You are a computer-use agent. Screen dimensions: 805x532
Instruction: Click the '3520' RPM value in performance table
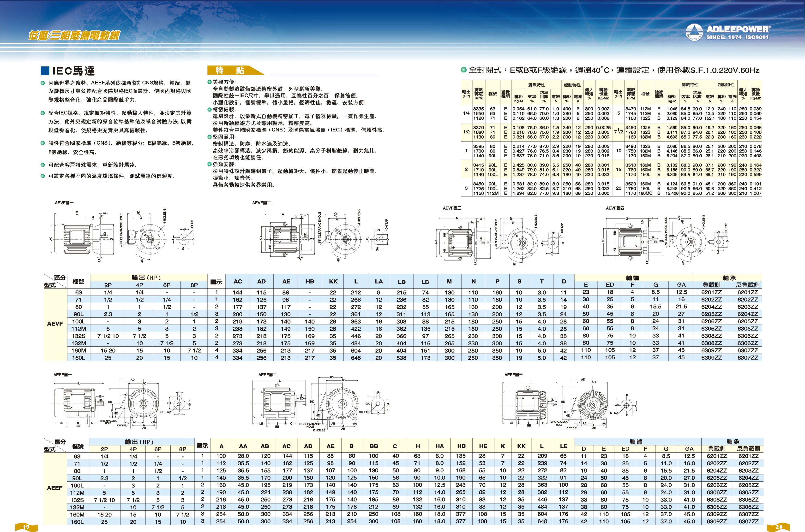(x=631, y=184)
